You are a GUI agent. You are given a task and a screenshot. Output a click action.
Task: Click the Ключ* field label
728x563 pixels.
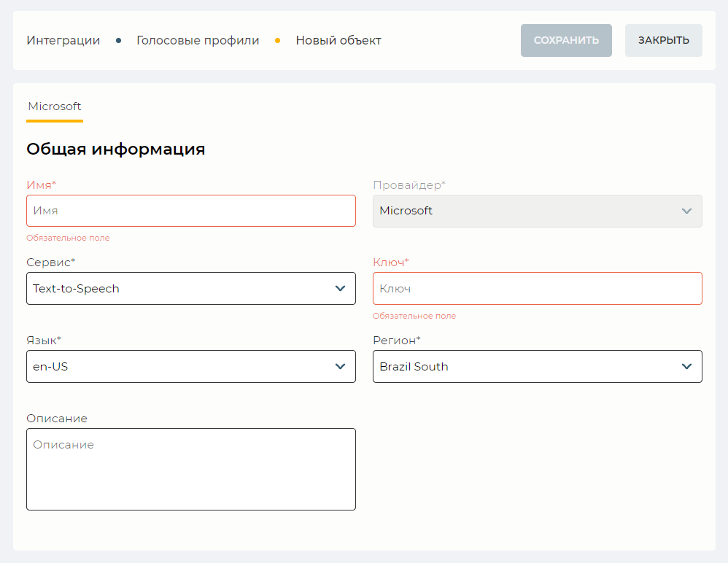pos(391,263)
